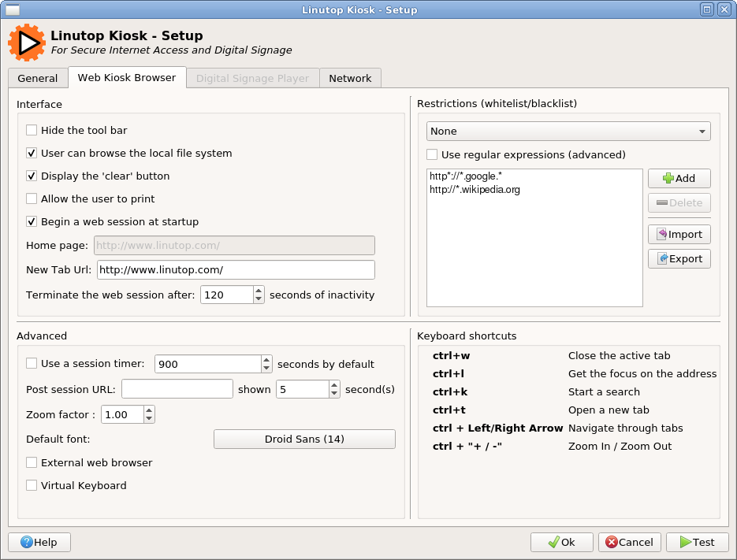Click 'Get the focus on the address' text

[642, 373]
